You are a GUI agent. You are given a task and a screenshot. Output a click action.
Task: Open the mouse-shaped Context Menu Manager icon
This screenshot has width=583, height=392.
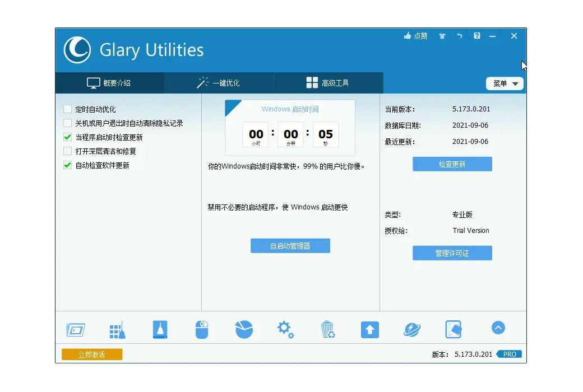[x=202, y=330]
